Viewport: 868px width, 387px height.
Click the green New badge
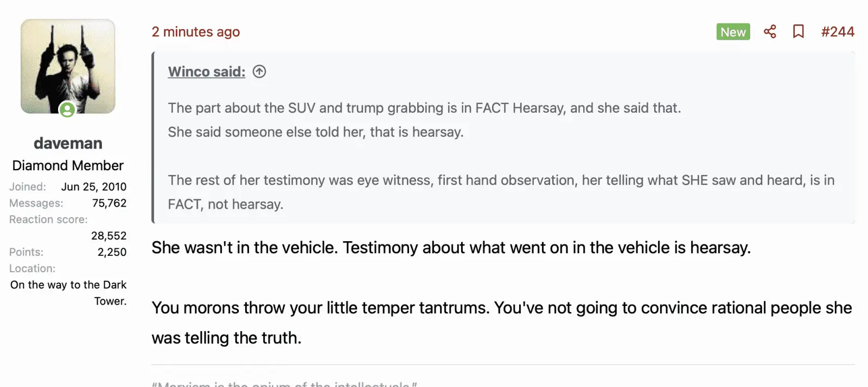(x=733, y=32)
